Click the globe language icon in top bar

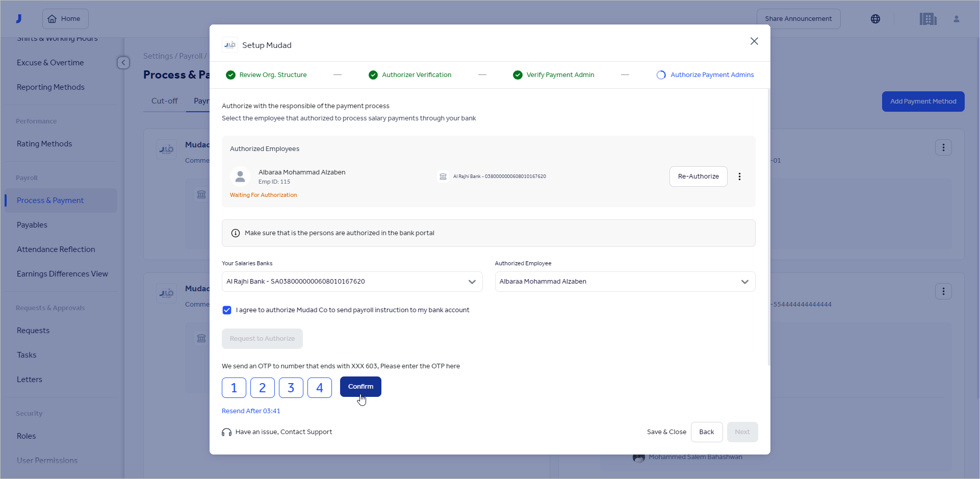875,18
